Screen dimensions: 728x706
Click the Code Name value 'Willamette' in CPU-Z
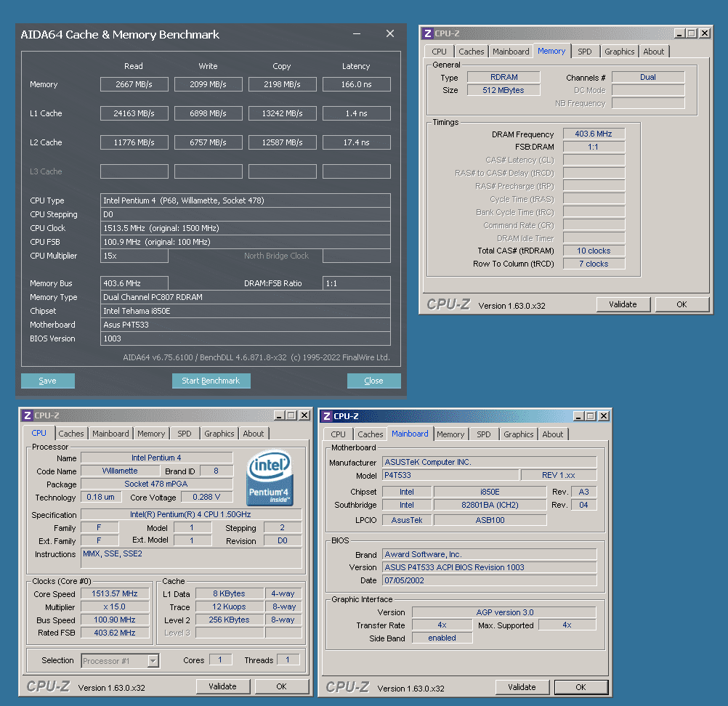(120, 471)
